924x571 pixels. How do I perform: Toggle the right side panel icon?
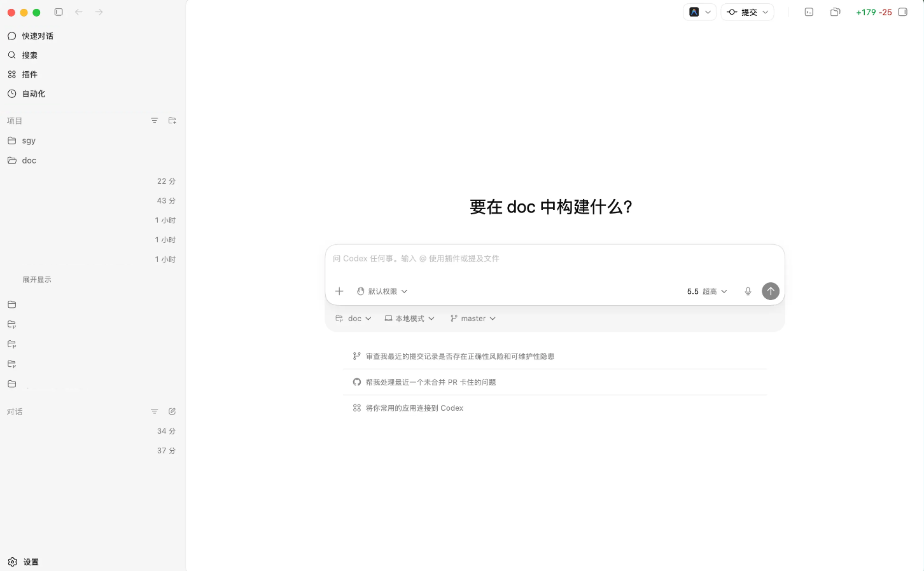click(x=902, y=12)
